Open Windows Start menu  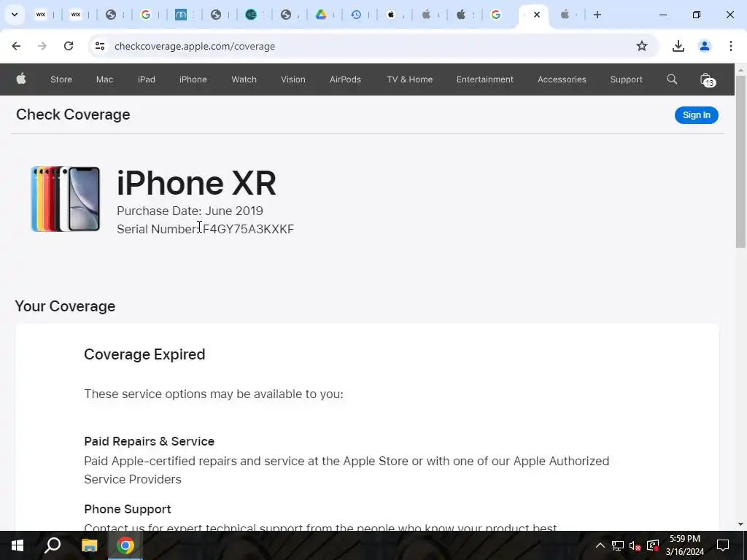[x=18, y=545]
